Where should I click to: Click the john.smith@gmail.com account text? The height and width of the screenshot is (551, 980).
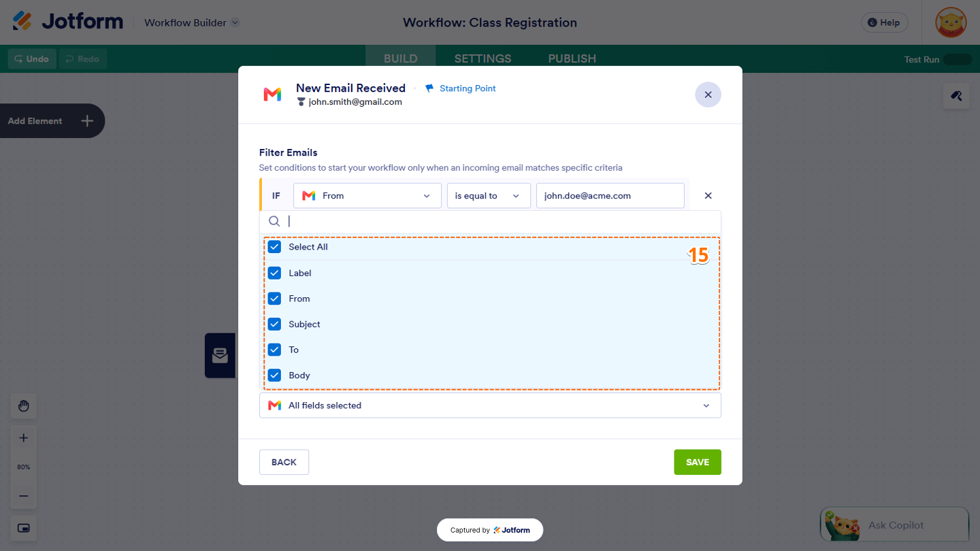(355, 102)
